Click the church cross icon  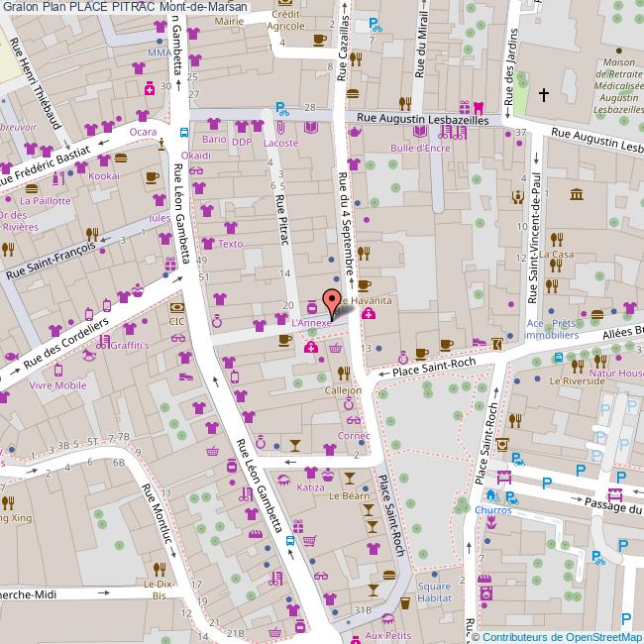tap(543, 96)
